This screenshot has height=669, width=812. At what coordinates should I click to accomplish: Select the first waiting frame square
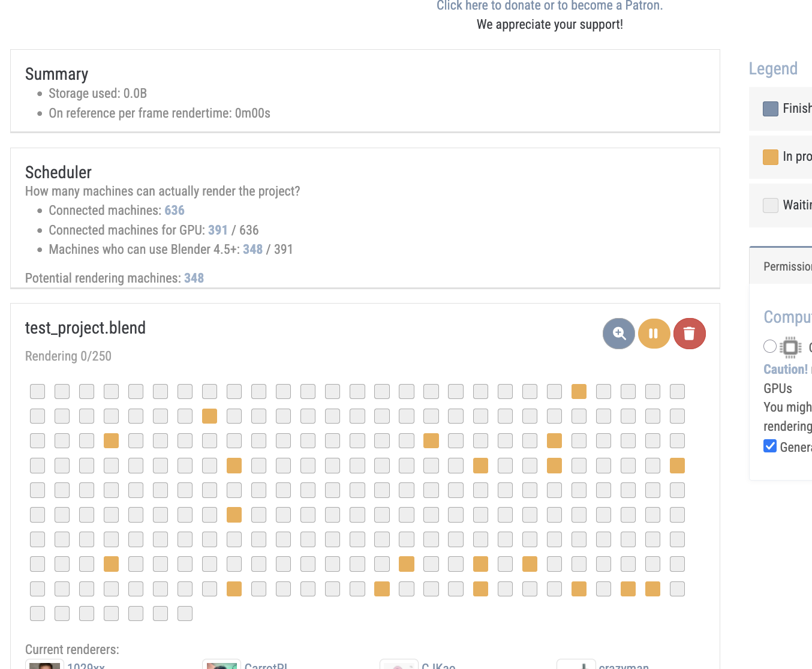[38, 392]
